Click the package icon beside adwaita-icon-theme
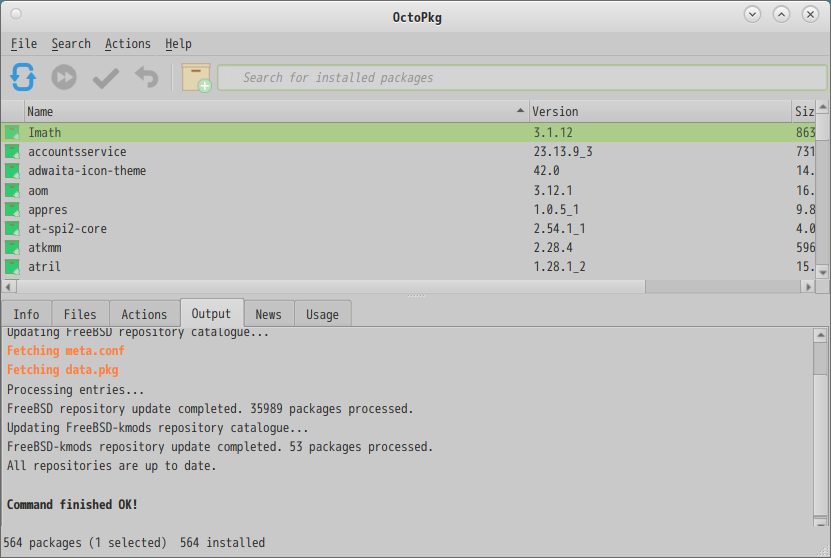The width and height of the screenshot is (831, 558). pyautogui.click(x=12, y=171)
